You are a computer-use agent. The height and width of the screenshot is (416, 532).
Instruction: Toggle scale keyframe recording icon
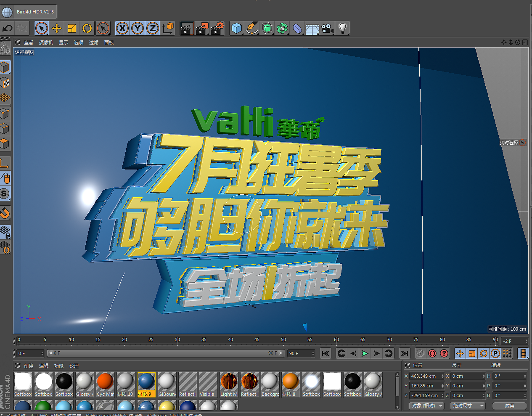(x=472, y=353)
